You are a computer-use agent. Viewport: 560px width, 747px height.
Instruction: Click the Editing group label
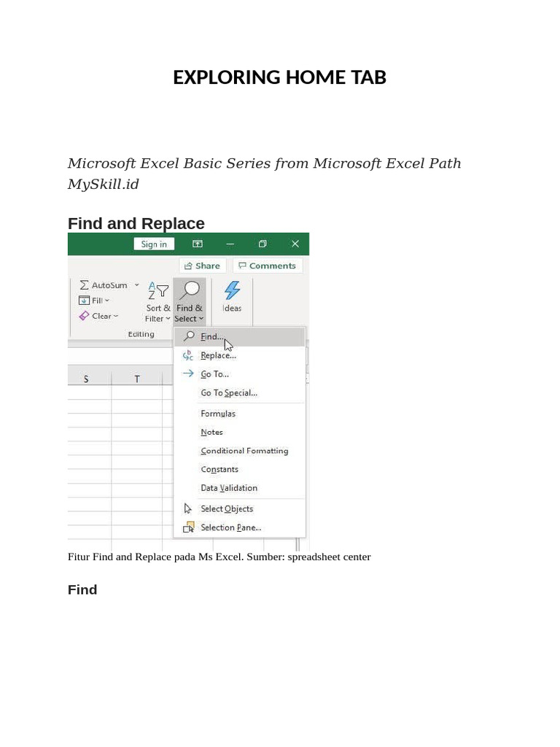tap(141, 334)
